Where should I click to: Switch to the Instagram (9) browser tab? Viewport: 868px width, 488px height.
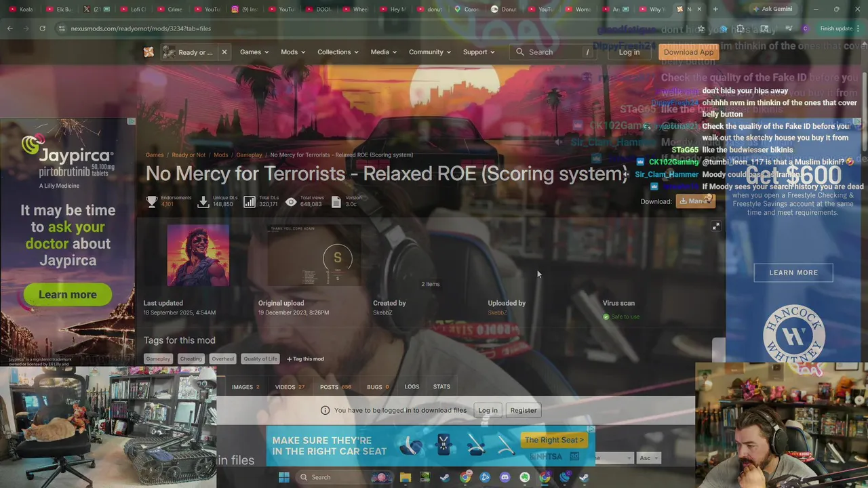click(x=243, y=9)
